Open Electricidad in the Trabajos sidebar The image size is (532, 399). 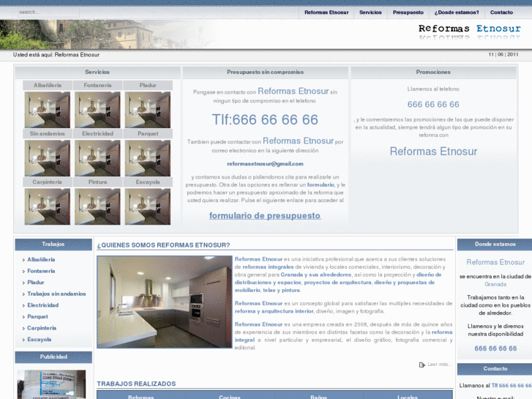click(42, 305)
